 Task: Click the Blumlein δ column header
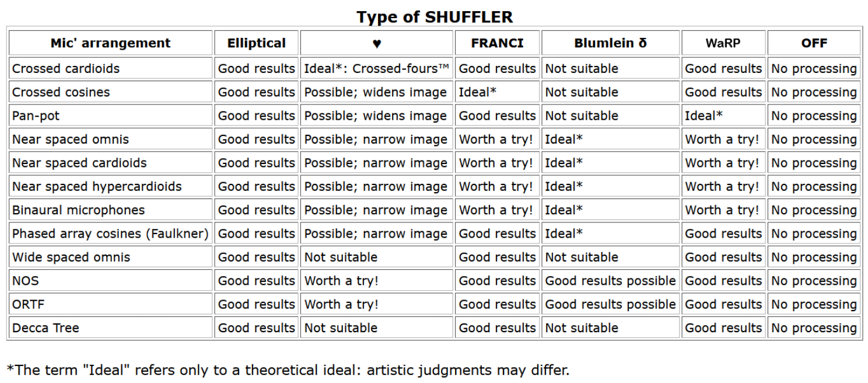pyautogui.click(x=610, y=43)
